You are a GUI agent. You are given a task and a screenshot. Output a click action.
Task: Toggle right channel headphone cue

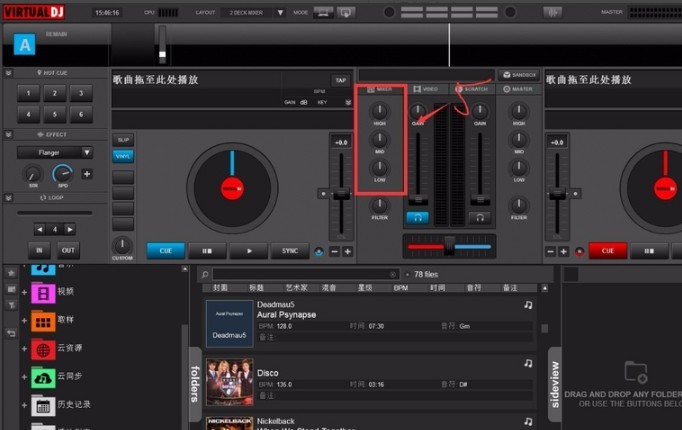click(480, 218)
